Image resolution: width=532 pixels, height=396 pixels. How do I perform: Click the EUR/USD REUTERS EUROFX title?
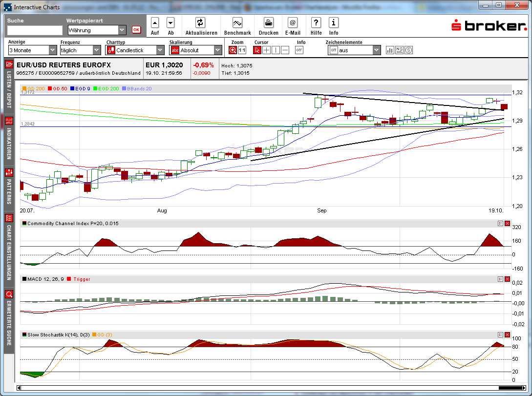coord(64,65)
